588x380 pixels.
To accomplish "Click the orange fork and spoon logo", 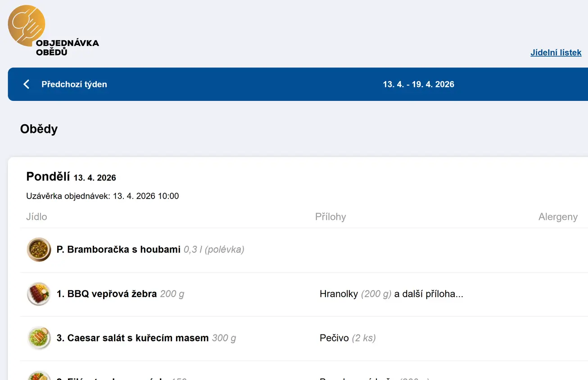I will 26,25.
